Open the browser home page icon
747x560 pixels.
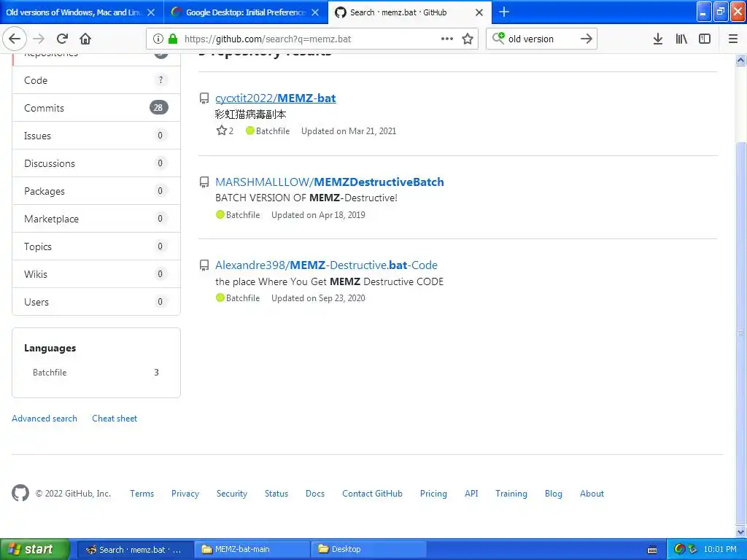(85, 39)
